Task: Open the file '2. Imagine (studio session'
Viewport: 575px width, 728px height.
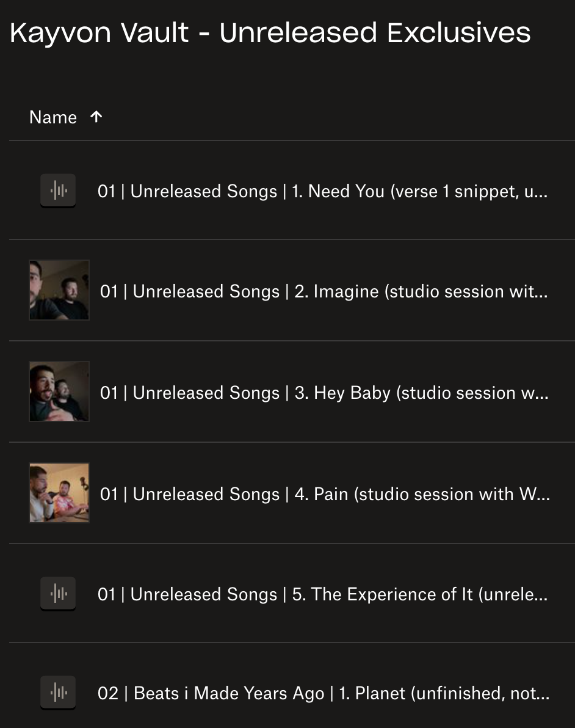Action: click(x=324, y=291)
